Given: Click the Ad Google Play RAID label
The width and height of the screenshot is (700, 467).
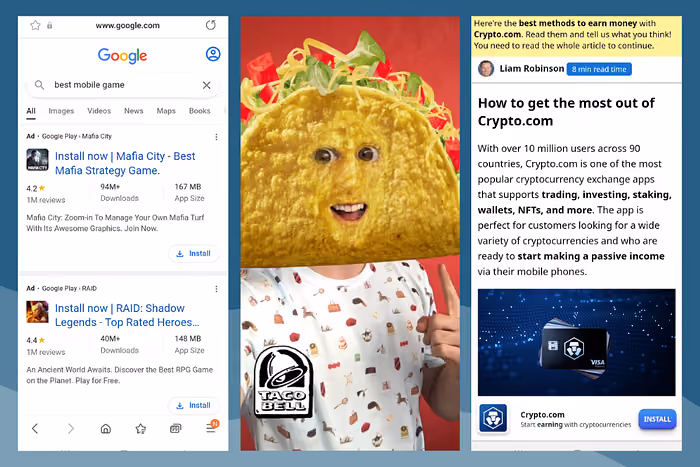Looking at the screenshot, I should (x=61, y=288).
